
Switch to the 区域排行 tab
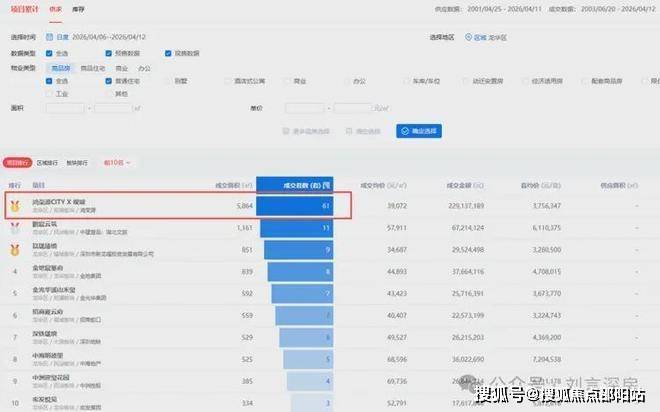click(47, 162)
